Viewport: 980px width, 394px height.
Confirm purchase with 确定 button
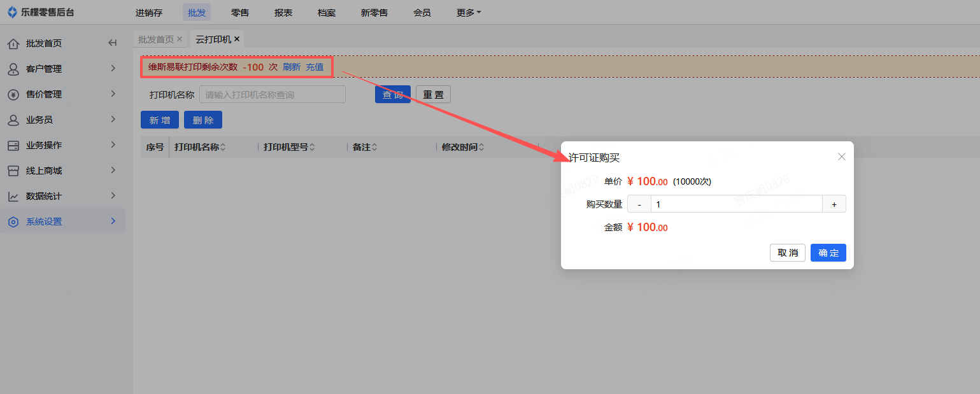coord(828,253)
